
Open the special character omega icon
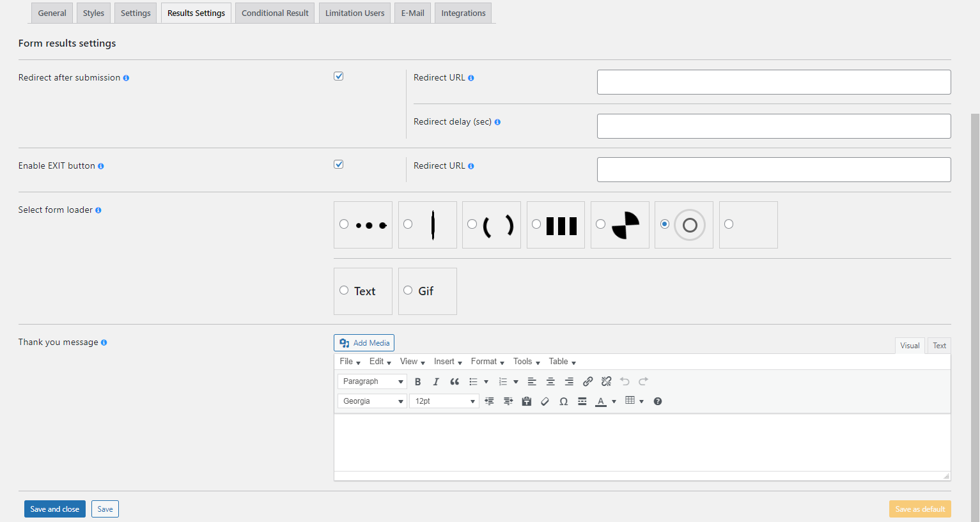coord(563,401)
